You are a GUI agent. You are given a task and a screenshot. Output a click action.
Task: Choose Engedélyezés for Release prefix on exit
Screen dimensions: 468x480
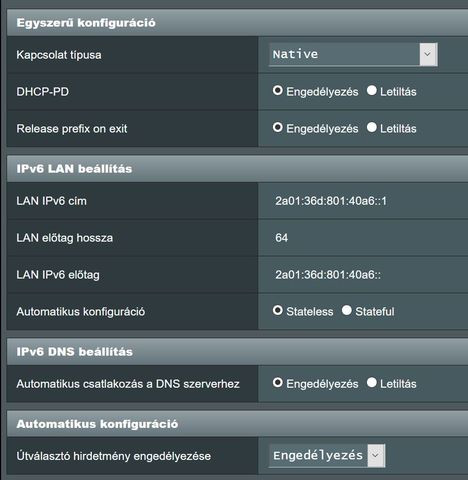(277, 128)
